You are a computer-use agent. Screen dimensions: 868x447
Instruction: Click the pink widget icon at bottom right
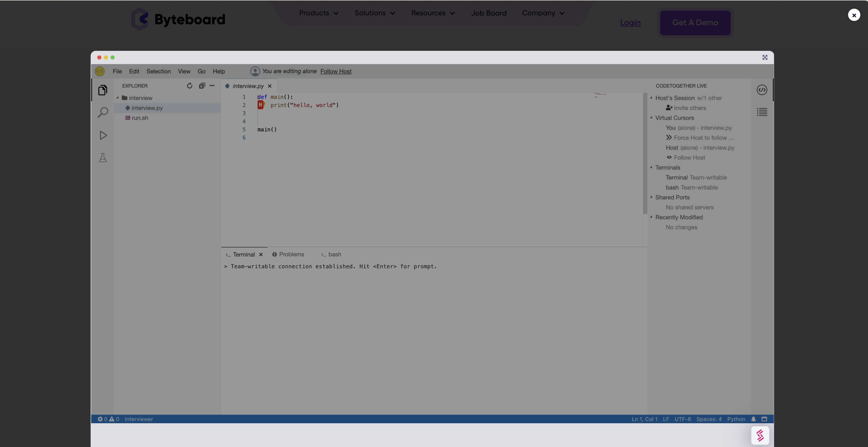[x=760, y=436]
